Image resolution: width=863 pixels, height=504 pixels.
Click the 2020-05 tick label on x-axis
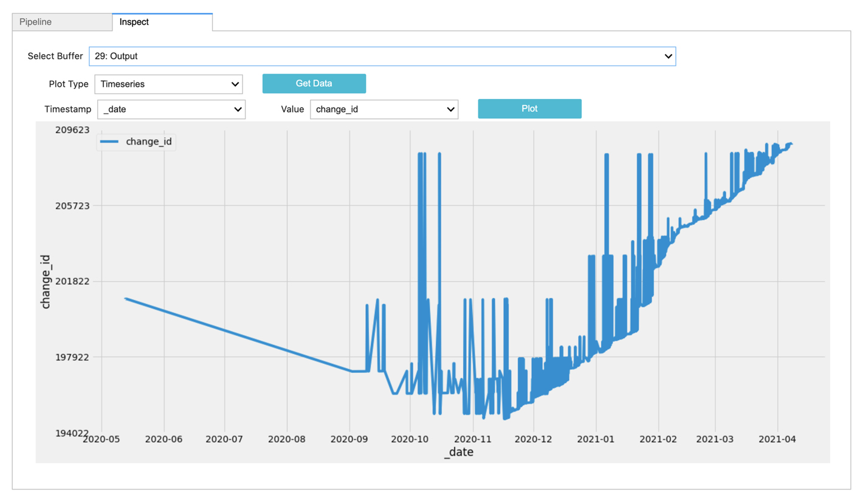[101, 438]
